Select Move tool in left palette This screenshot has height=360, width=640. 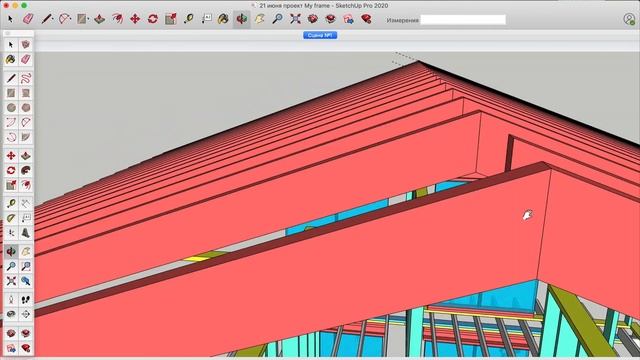[11, 156]
